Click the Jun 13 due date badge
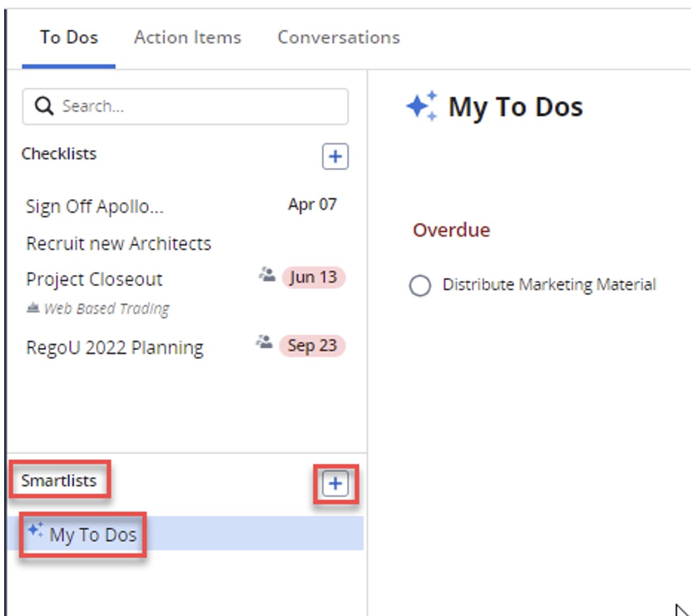Screen dimensions: 691x616 coord(313,277)
